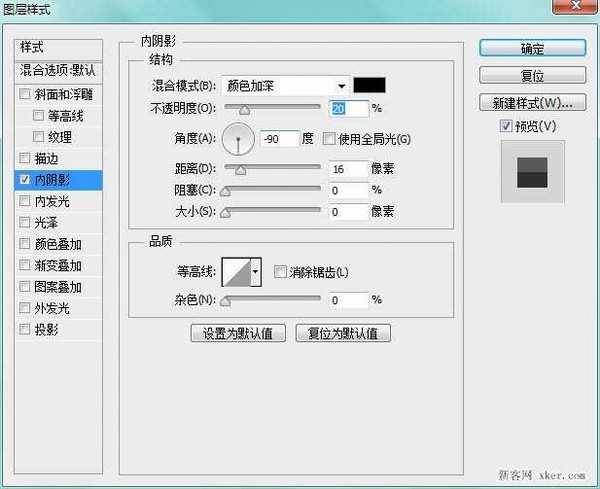Click the 距离 slider track

point(272,167)
